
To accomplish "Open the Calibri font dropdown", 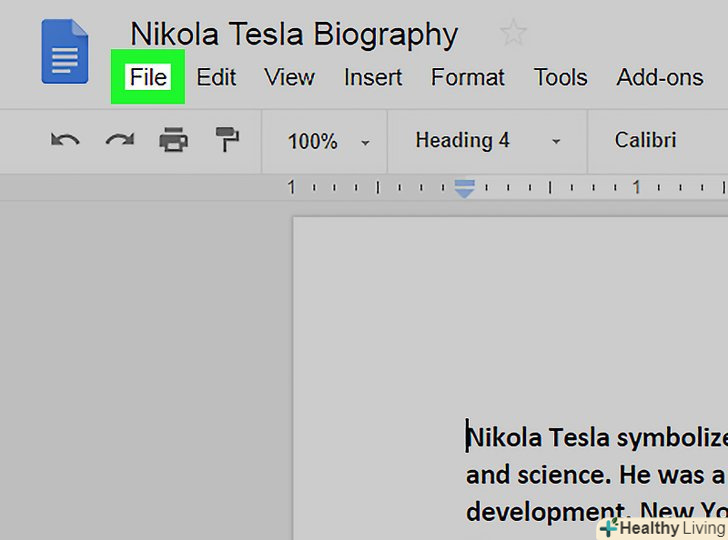I will [x=646, y=141].
